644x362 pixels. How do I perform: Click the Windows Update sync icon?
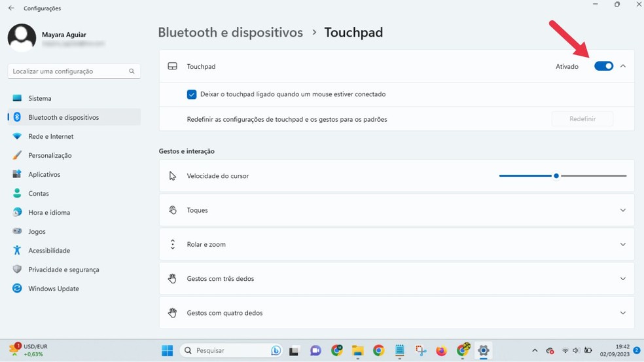(17, 289)
